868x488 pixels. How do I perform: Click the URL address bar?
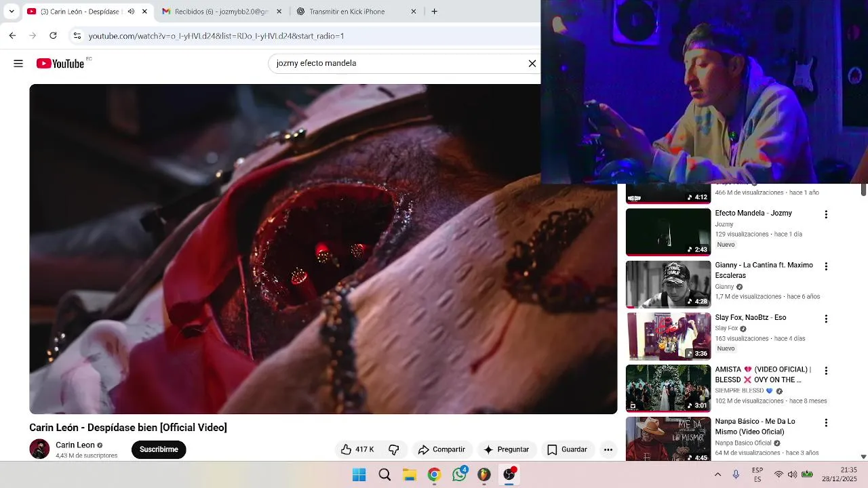[x=305, y=36]
